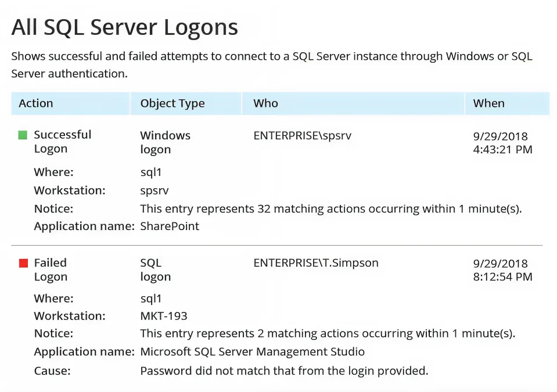Click the Who column header
The image size is (557, 392).
point(265,103)
